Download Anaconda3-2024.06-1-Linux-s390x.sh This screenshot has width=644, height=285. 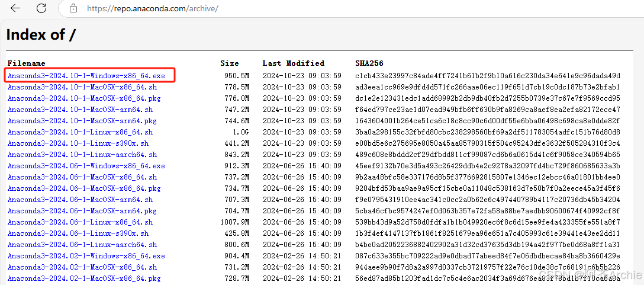78,233
